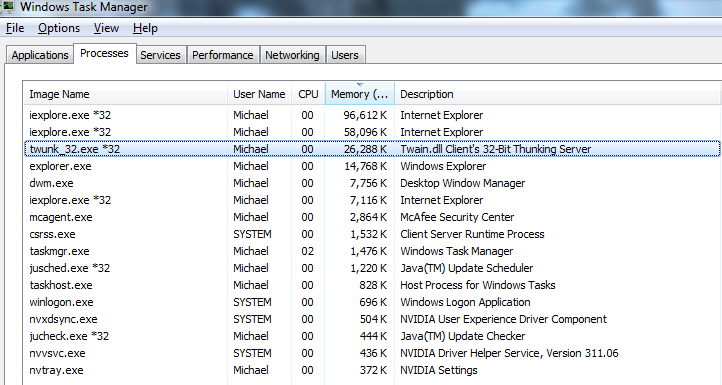Go to the Networking tab

[292, 55]
